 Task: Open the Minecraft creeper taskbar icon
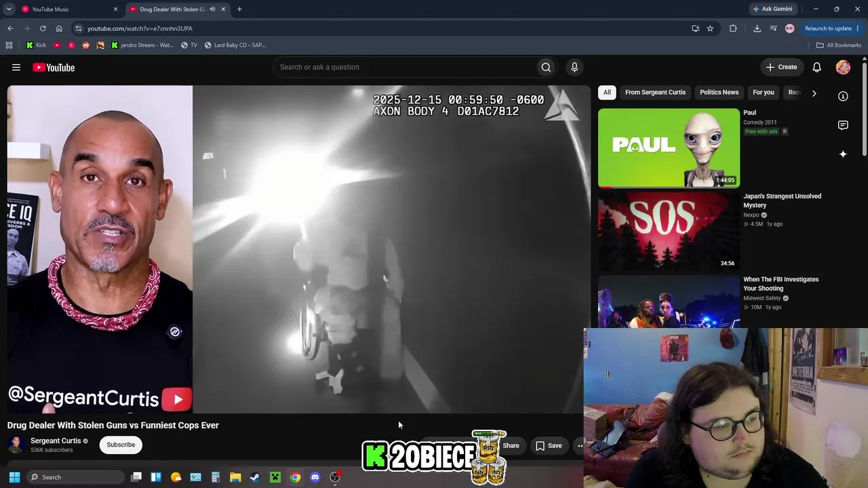coord(275,477)
